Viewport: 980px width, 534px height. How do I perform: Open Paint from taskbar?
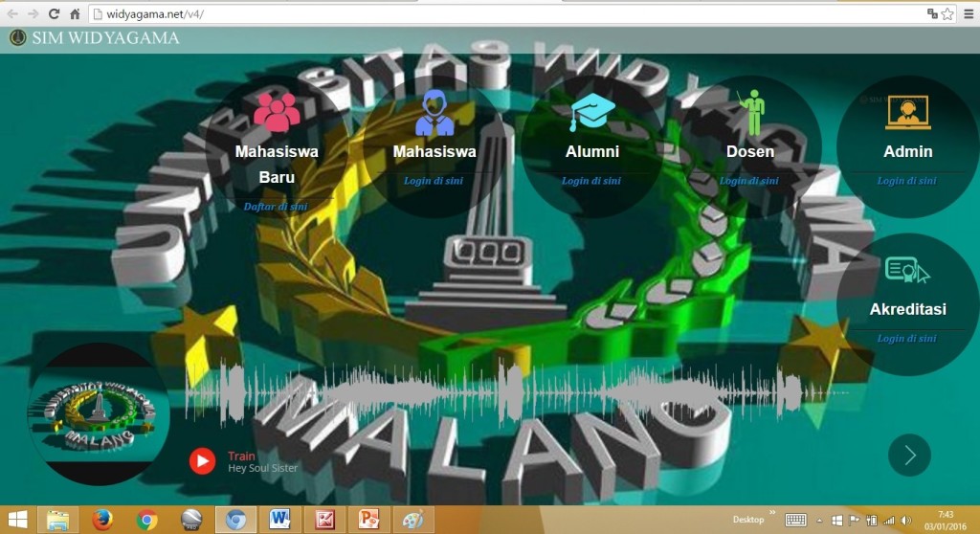click(413, 520)
